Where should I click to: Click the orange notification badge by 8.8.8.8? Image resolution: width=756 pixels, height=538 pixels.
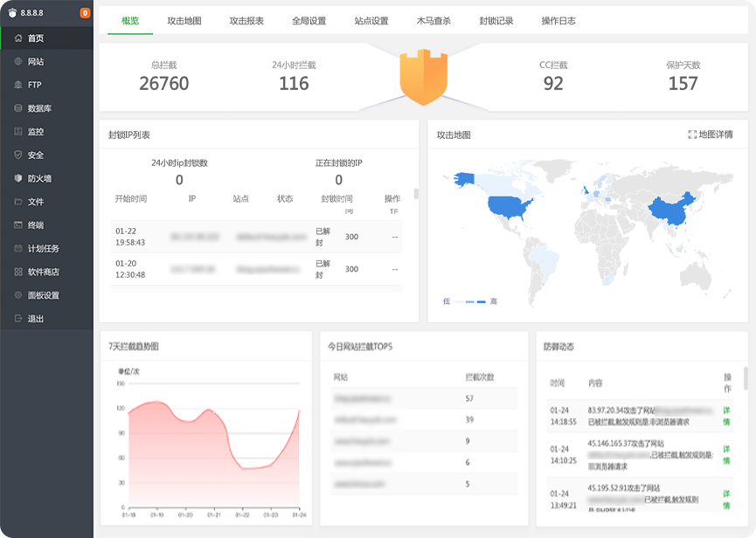(x=84, y=13)
